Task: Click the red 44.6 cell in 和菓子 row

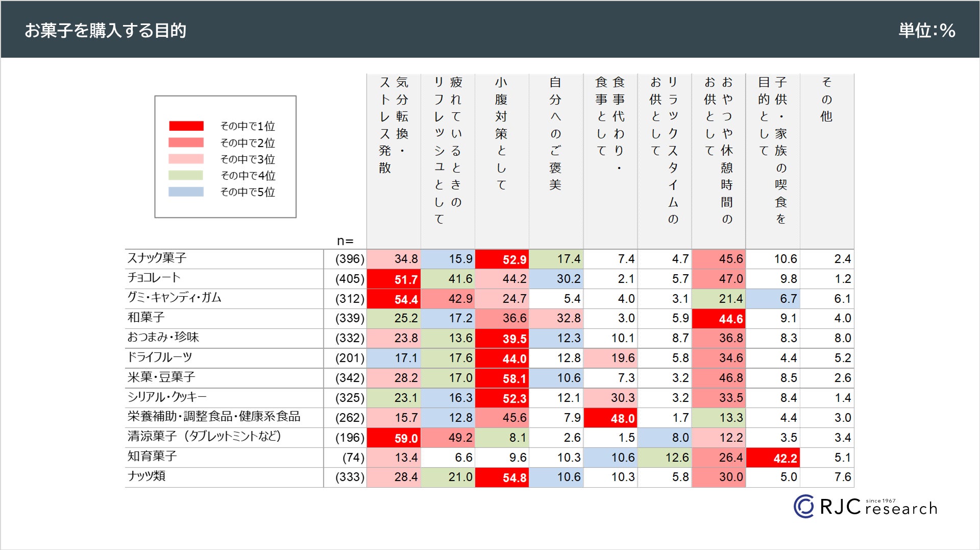Action: [x=719, y=319]
